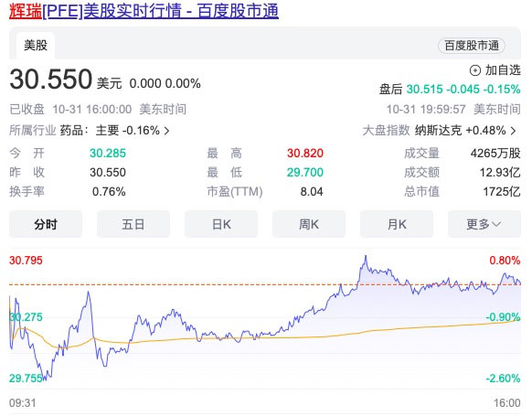The image size is (532, 416).
Task: Click the orange average price line
Action: point(305,337)
